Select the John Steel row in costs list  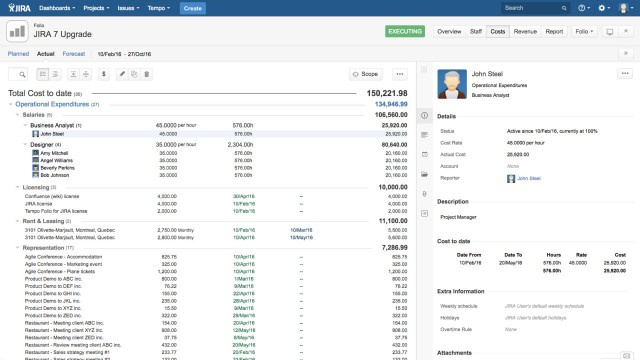tap(208, 134)
